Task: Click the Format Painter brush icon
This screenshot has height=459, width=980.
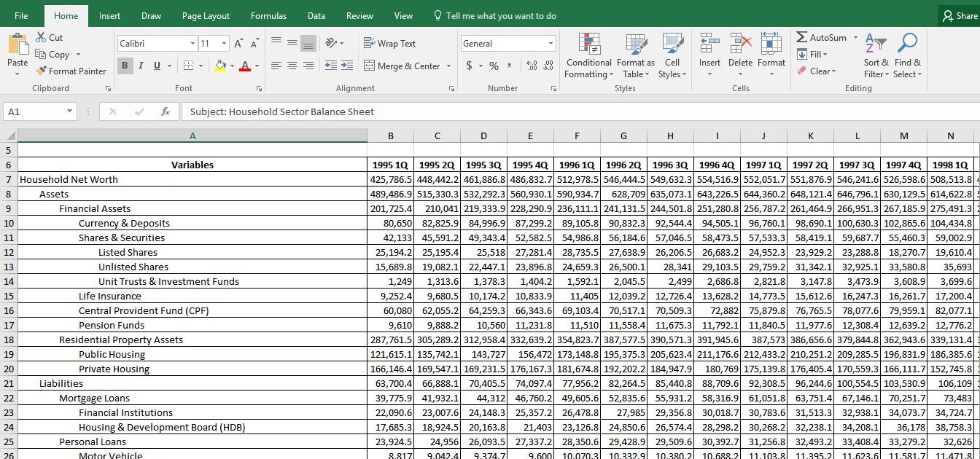Action: click(42, 71)
